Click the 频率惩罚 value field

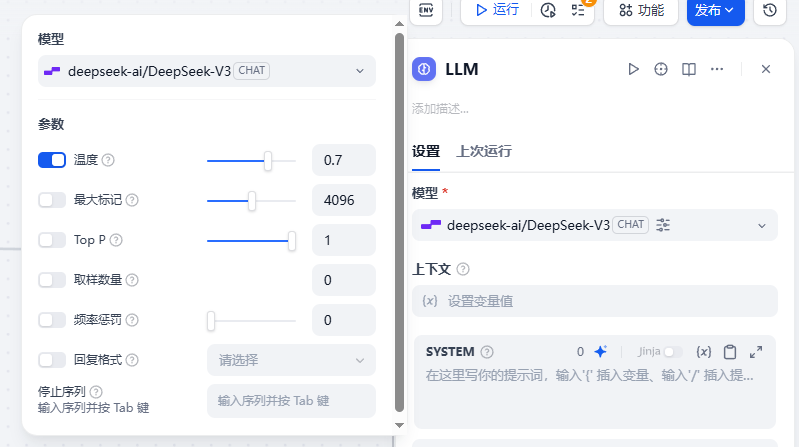[x=344, y=320]
